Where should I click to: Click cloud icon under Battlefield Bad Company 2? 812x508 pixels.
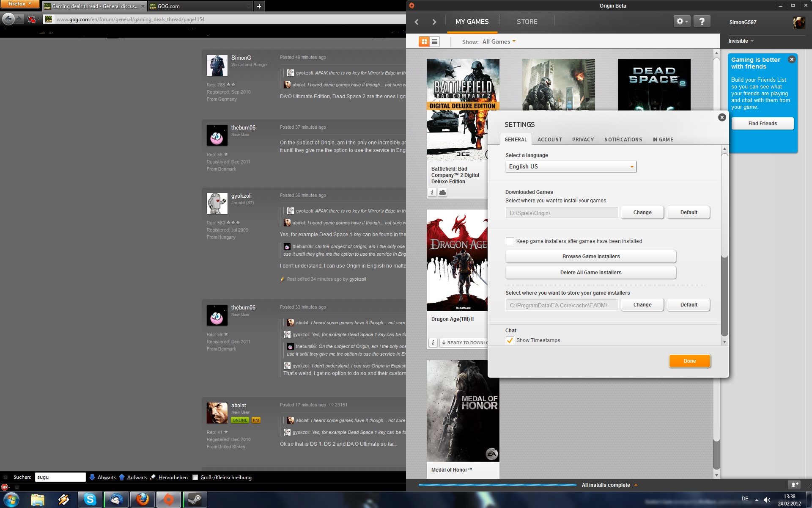pyautogui.click(x=442, y=192)
